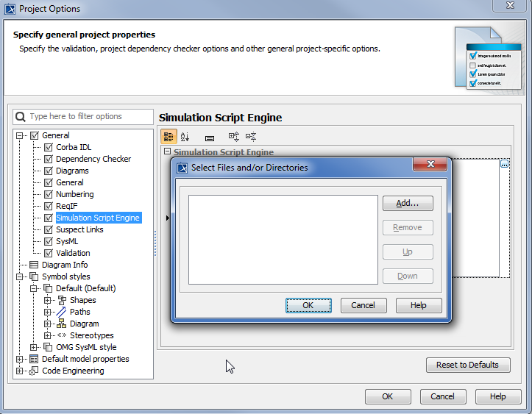Collapse the Simulation Script Engine property group
532x414 pixels.
point(167,151)
